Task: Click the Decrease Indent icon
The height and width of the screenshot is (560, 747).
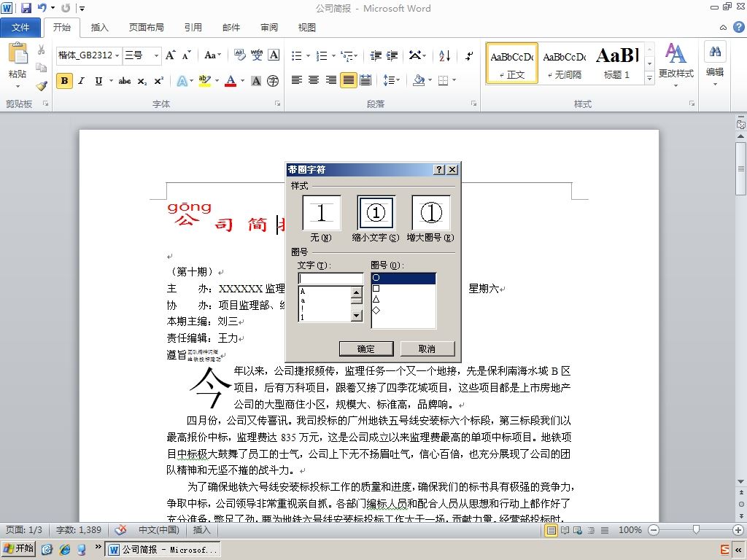Action: pos(376,56)
